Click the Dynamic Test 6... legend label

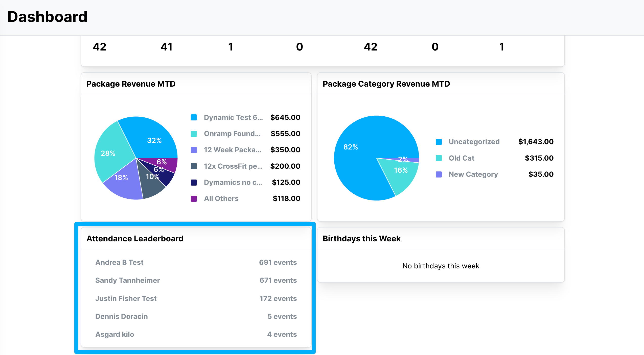(233, 117)
